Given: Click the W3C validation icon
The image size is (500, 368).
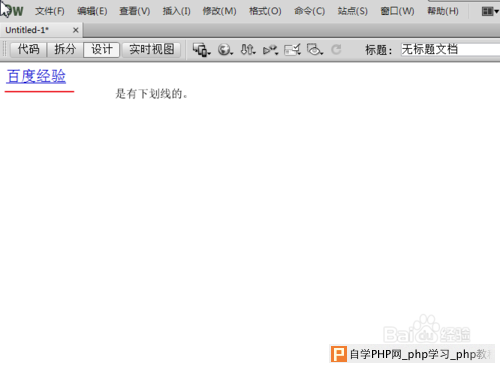Looking at the screenshot, I should click(270, 50).
